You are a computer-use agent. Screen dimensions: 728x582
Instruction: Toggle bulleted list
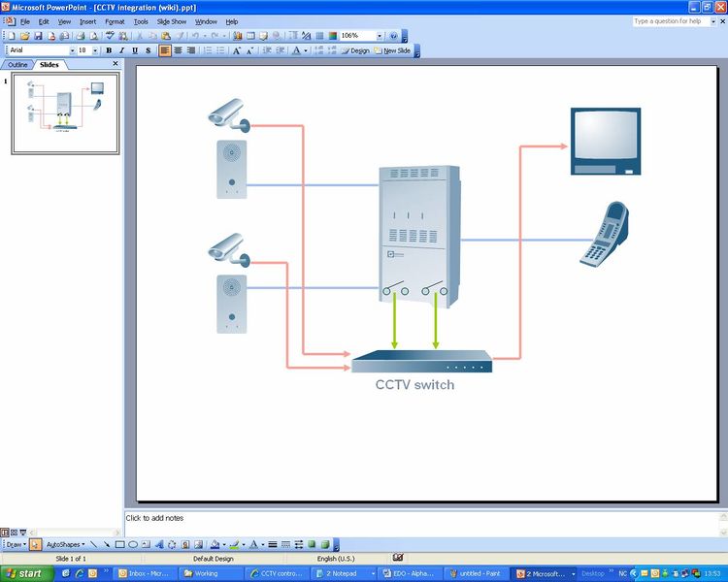(220, 50)
